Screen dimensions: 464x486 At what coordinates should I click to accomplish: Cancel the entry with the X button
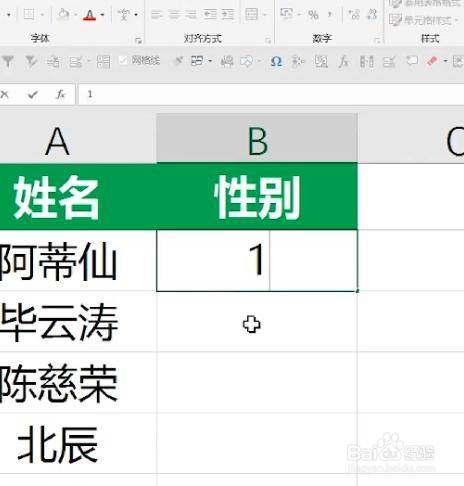coord(5,95)
